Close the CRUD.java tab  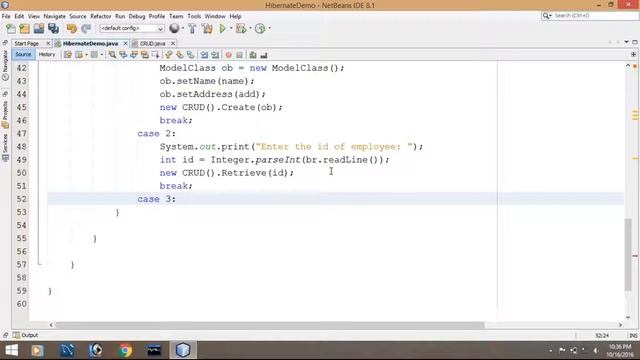point(173,43)
